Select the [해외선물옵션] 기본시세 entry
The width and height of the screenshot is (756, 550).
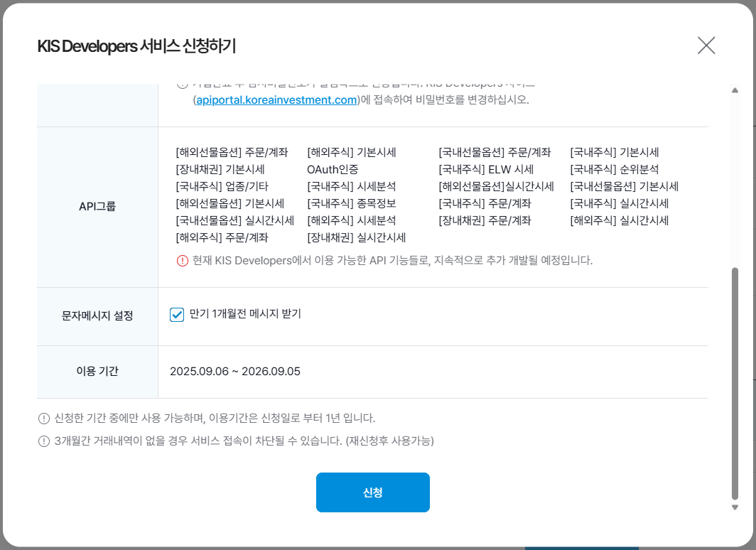tap(230, 203)
